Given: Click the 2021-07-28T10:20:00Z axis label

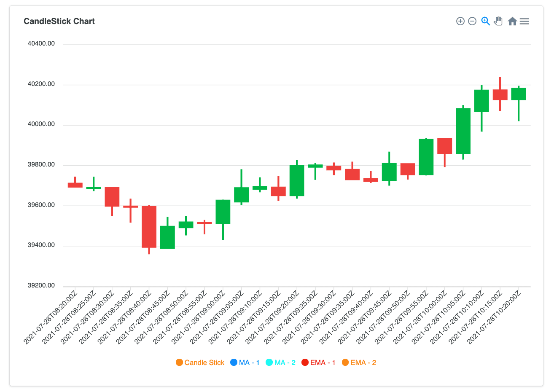Looking at the screenshot, I should [494, 317].
